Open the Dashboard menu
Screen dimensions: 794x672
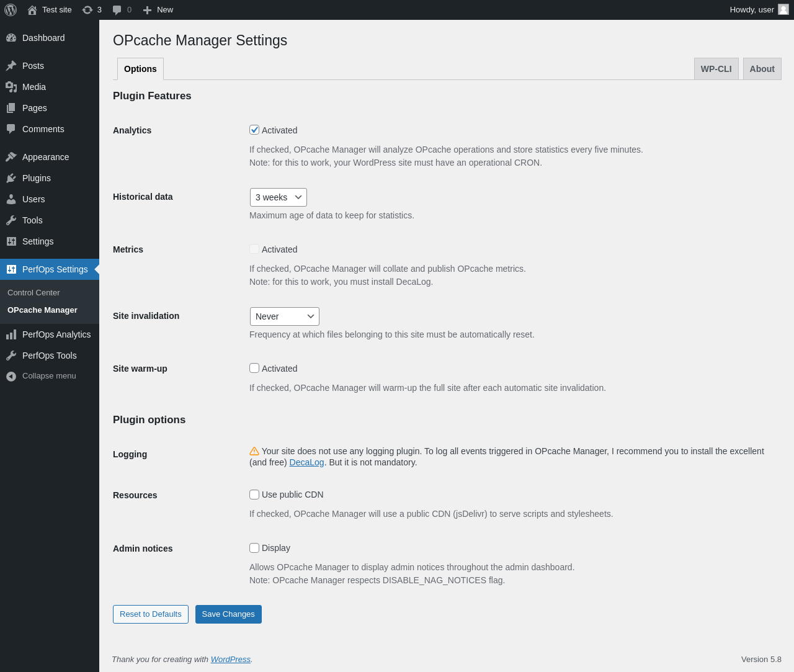click(50, 38)
